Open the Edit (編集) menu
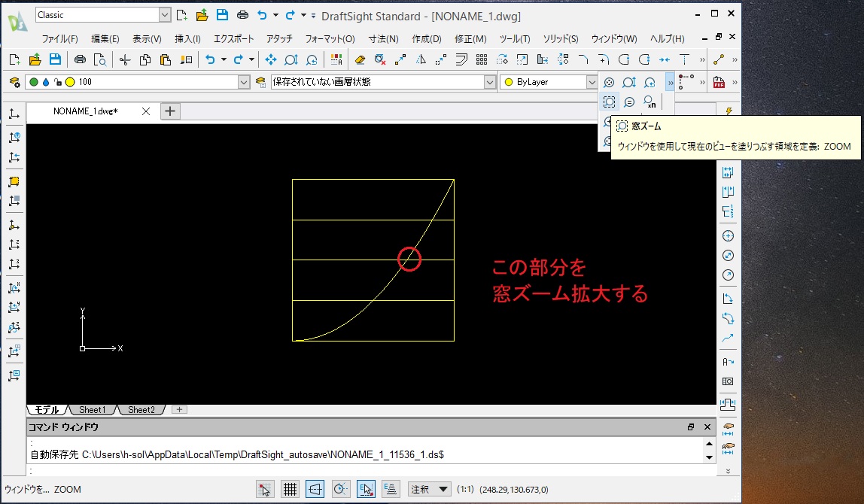Screen dimensions: 864x504 [105, 38]
